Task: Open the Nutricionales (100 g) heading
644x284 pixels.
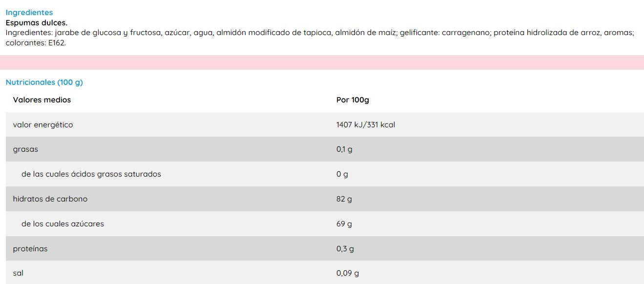Action: click(44, 82)
